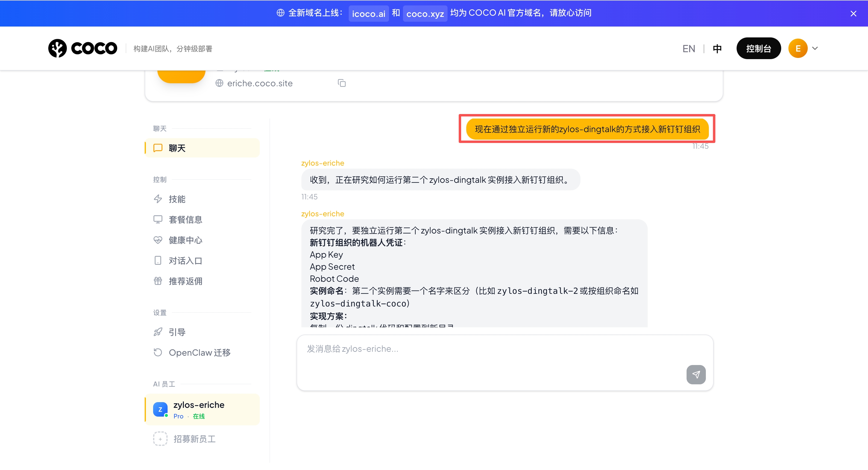868x470 pixels.
Task: Click the monitor icon for 套餐信息
Action: click(158, 220)
